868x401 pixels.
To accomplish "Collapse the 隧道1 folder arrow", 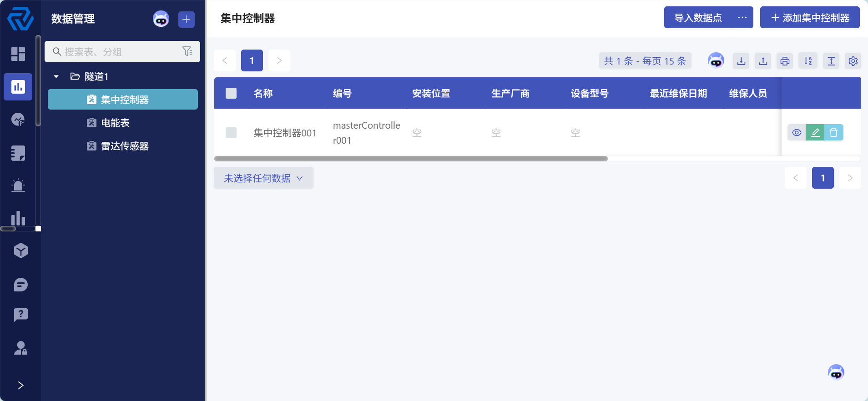I will pyautogui.click(x=56, y=76).
